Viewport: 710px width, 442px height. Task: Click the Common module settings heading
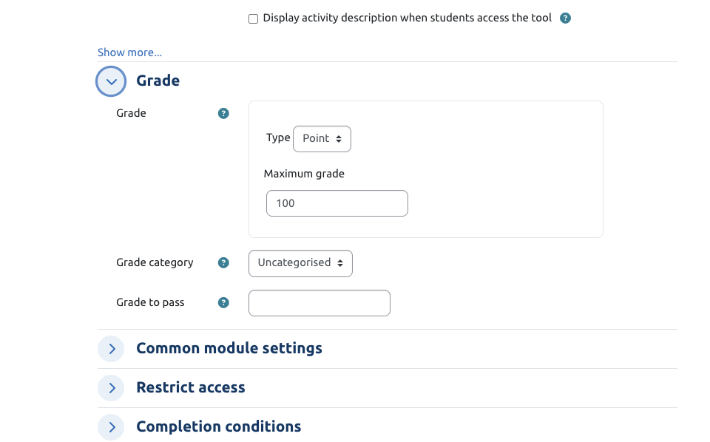[x=229, y=348]
